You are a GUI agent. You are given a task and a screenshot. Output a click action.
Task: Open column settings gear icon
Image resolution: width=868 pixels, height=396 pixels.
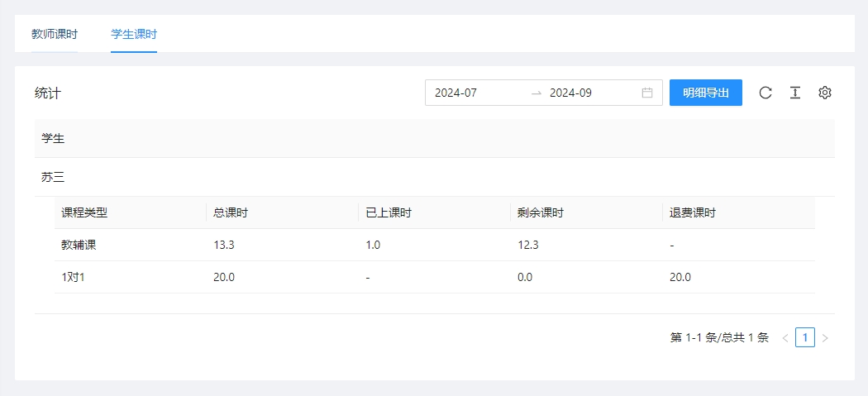(x=824, y=93)
